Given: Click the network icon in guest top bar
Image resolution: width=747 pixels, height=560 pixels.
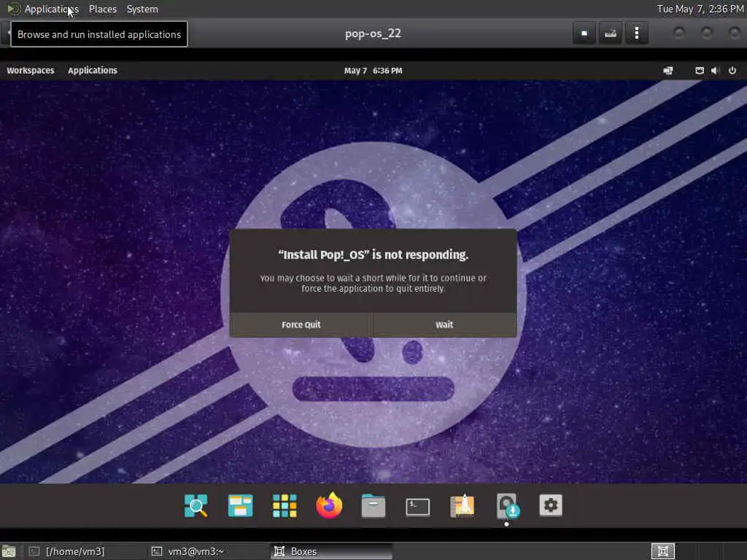Looking at the screenshot, I should (x=668, y=71).
